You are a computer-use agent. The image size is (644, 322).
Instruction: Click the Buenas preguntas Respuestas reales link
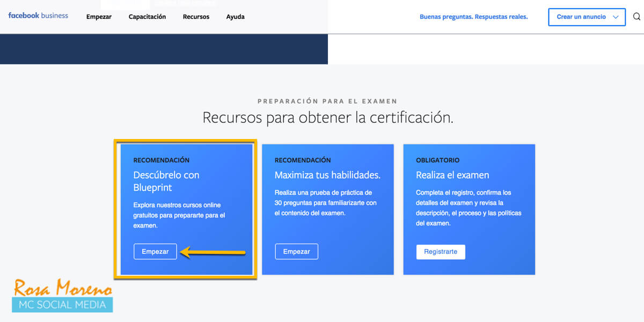pos(474,17)
